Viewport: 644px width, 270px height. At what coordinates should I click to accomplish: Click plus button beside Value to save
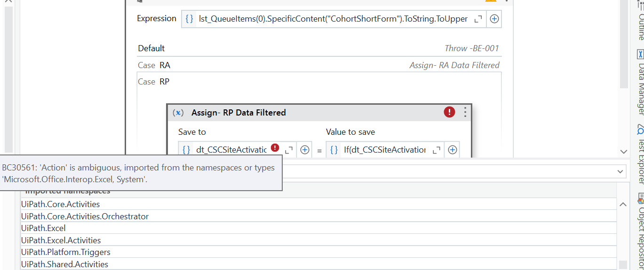[452, 150]
